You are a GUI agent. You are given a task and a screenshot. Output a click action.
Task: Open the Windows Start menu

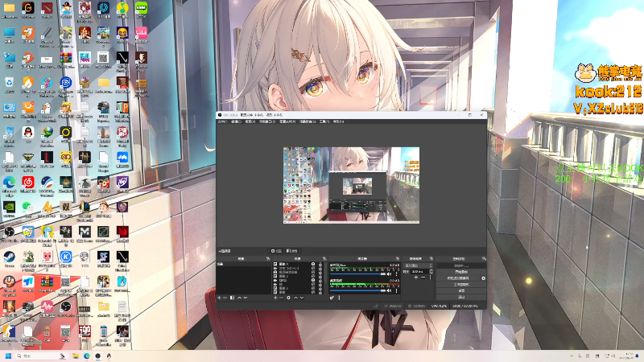[8, 356]
